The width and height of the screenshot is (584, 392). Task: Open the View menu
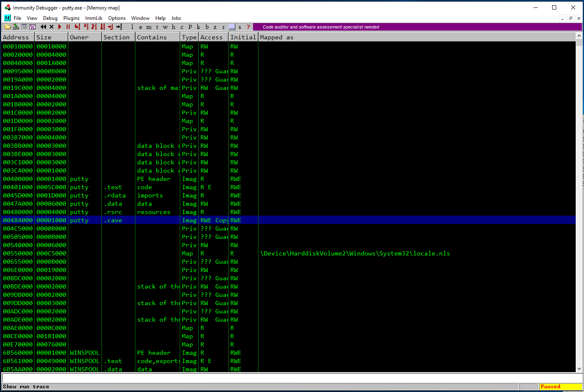[32, 18]
